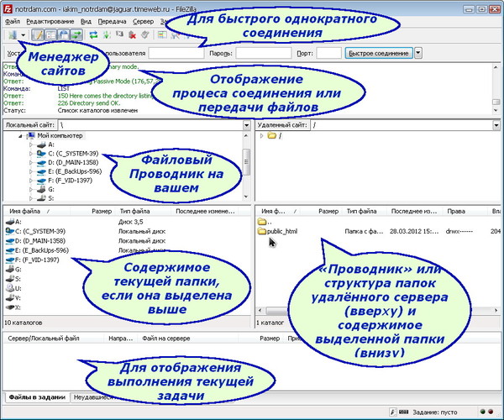Open the Файл menu
Image resolution: width=504 pixels, height=420 pixels.
13,22
